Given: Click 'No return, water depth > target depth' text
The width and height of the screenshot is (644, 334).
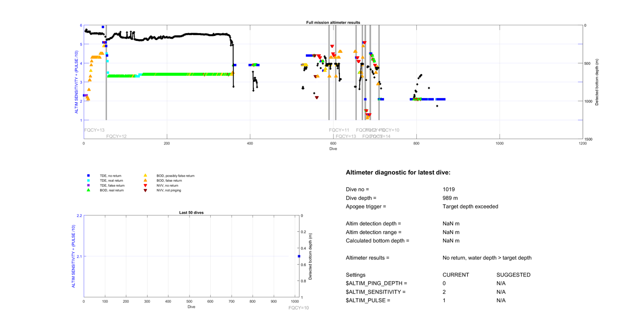Looking at the screenshot, I should [x=487, y=258].
